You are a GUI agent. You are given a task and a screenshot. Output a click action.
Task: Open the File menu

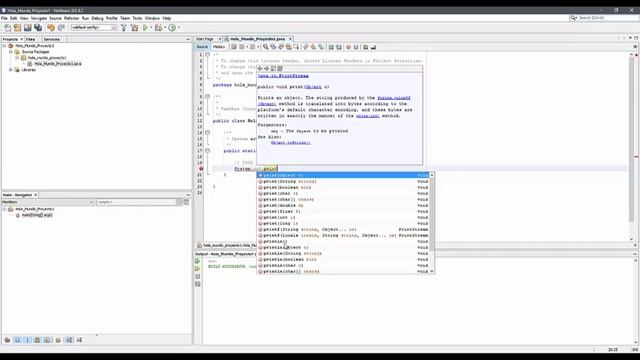click(4, 18)
